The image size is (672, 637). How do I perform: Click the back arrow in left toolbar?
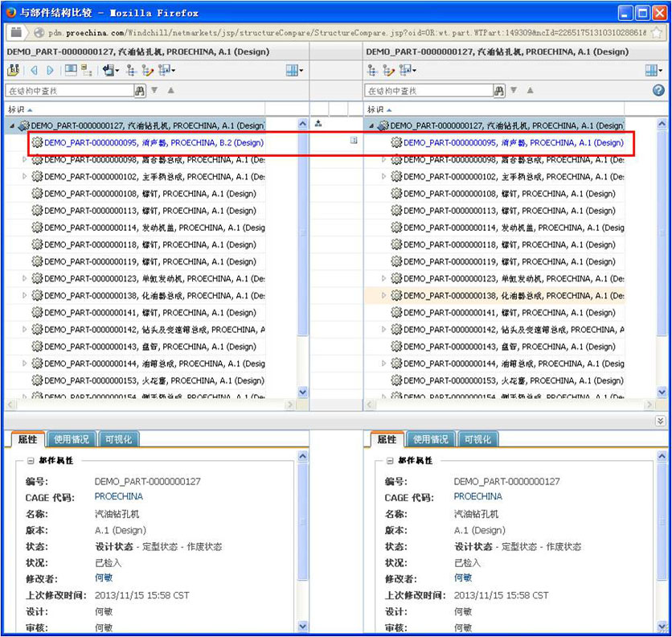point(35,70)
